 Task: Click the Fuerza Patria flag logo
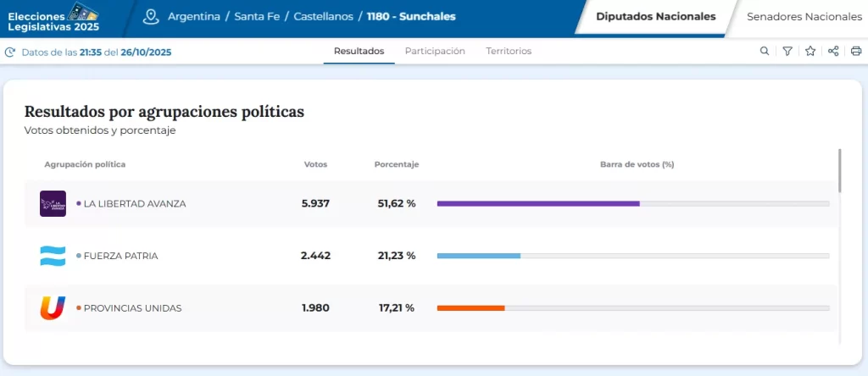(53, 256)
